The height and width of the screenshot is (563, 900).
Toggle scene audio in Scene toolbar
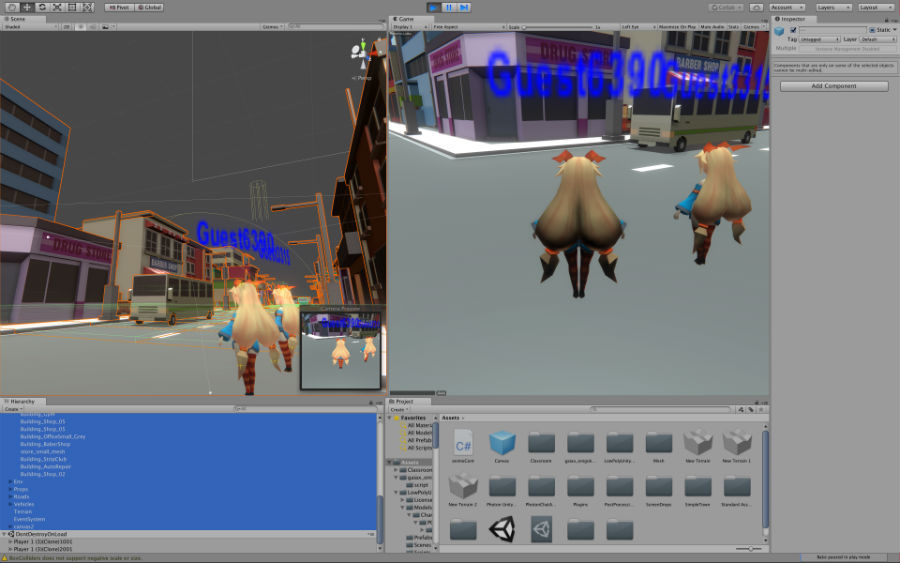pos(92,27)
